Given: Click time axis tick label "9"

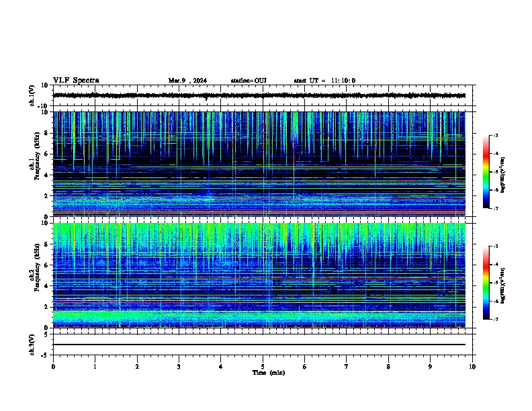Looking at the screenshot, I should pos(430,367).
